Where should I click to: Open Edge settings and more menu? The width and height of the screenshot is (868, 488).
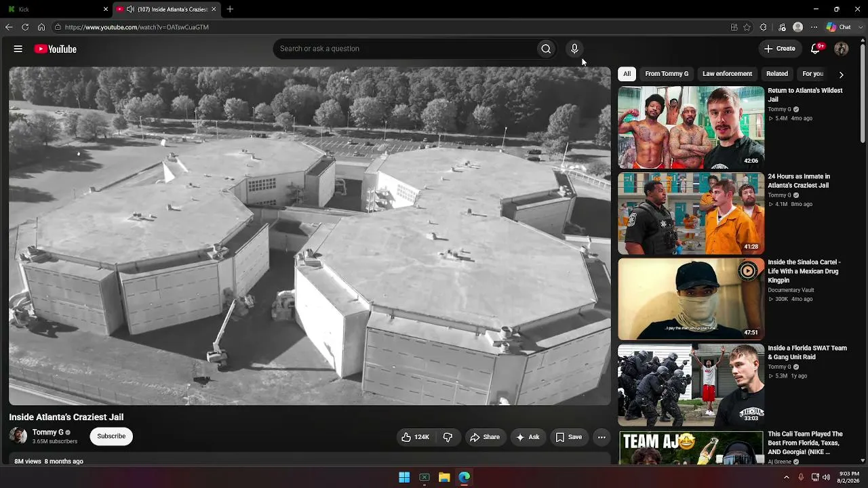tap(814, 27)
